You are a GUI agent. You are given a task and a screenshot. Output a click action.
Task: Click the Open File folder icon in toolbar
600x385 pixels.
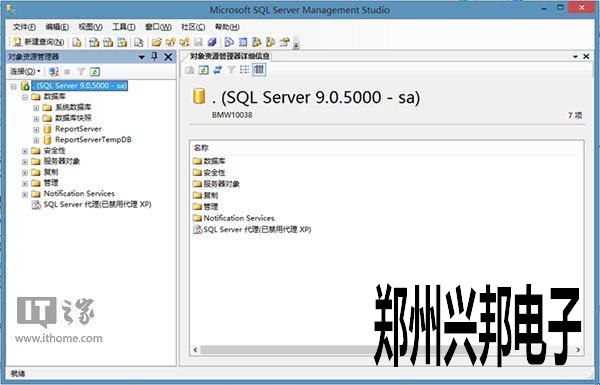[x=156, y=42]
